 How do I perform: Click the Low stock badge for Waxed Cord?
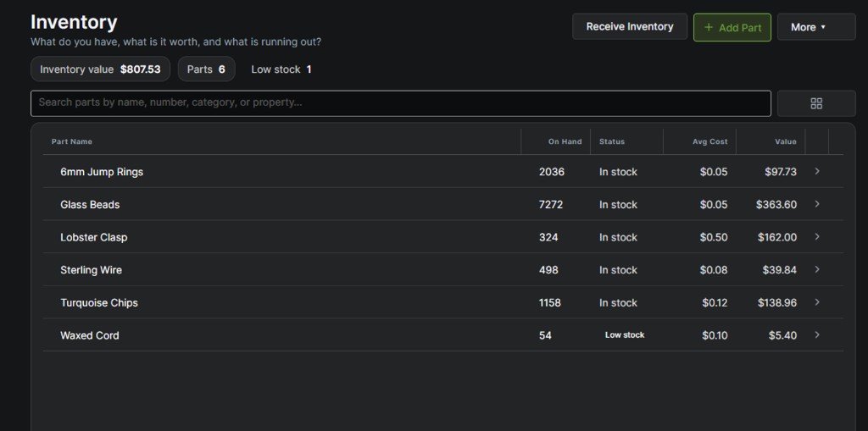625,334
